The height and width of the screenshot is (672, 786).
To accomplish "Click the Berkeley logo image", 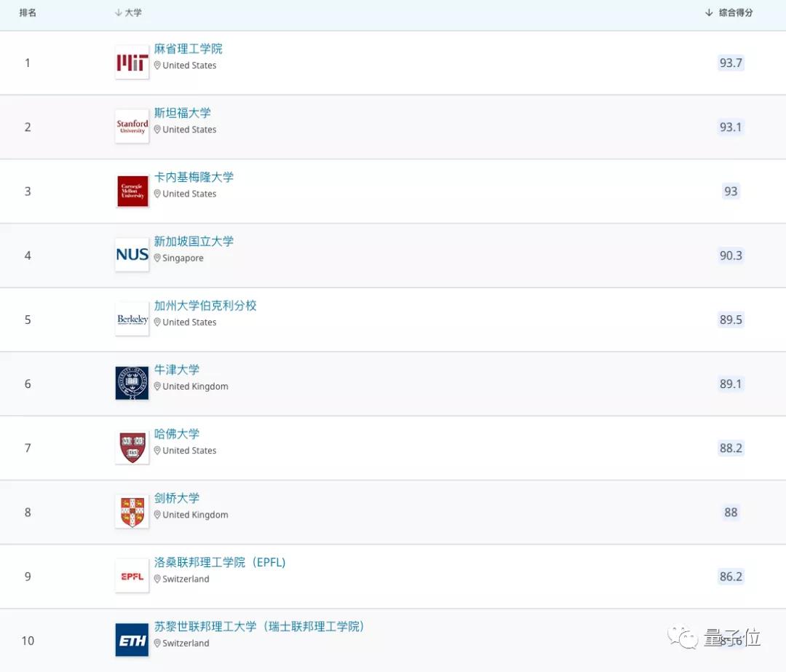I will click(x=132, y=319).
